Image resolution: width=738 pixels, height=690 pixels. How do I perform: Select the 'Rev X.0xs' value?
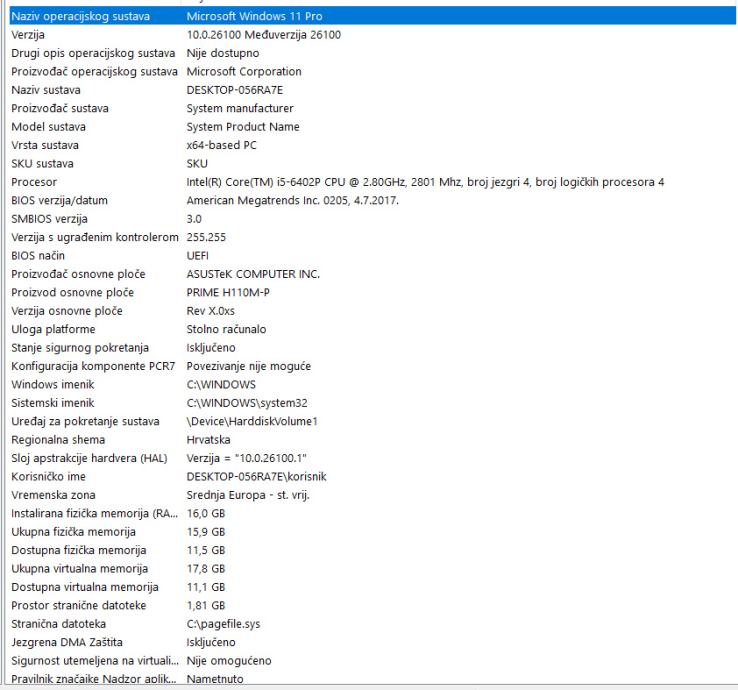click(210, 311)
